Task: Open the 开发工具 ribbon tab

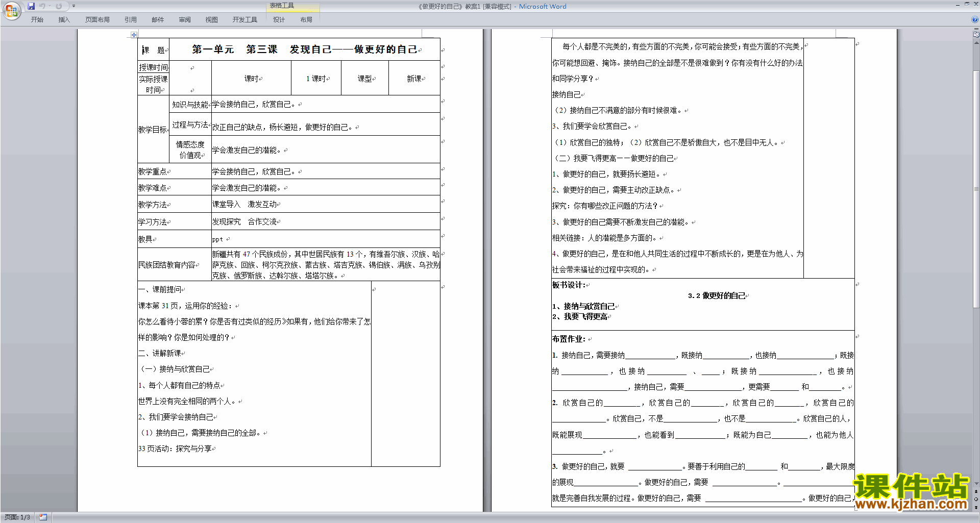Action: [244, 20]
